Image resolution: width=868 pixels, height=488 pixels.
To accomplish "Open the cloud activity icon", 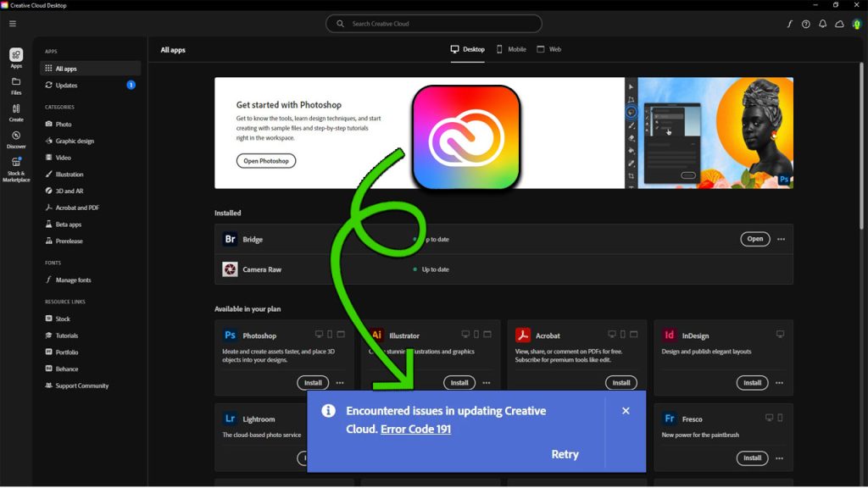I will (839, 24).
